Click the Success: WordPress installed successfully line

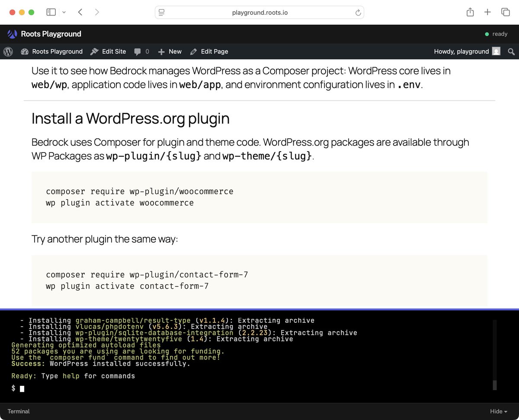(x=101, y=364)
